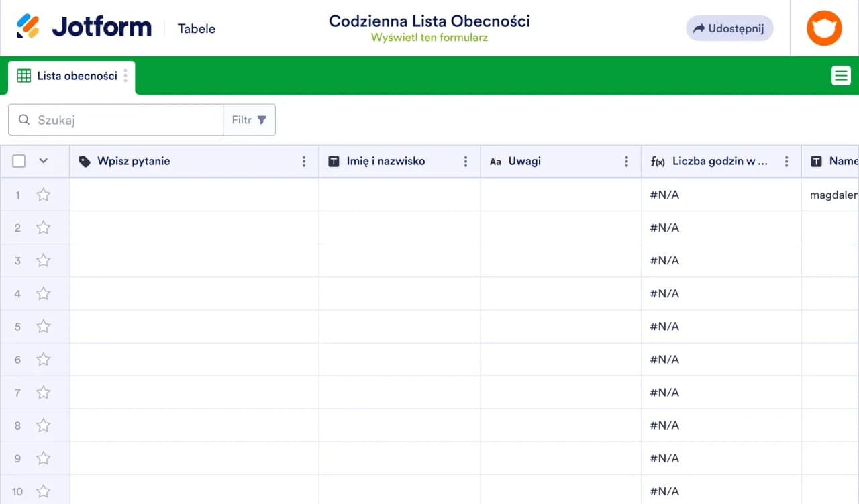Open the hamburger menu in green bar
Screen dimensions: 859x504
point(841,76)
